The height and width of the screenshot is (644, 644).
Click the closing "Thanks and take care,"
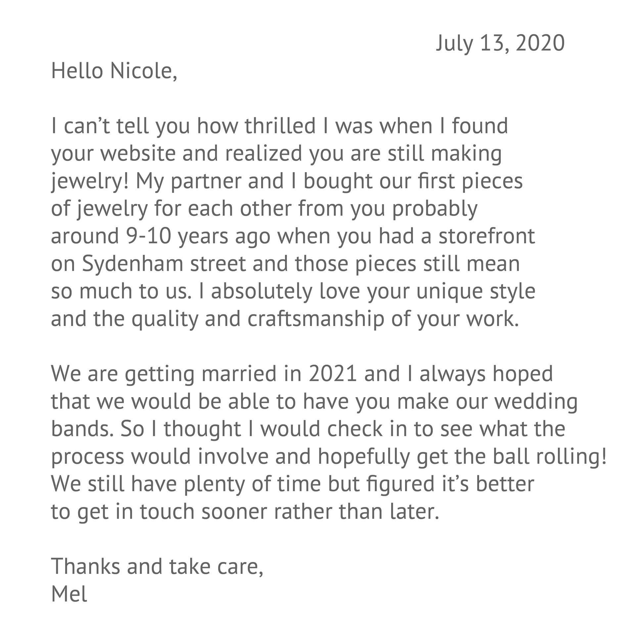point(157,567)
